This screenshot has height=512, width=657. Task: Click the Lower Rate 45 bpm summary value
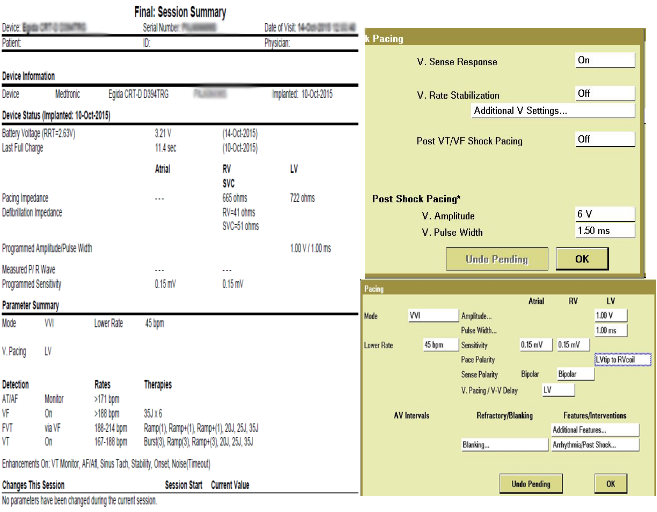[155, 323]
